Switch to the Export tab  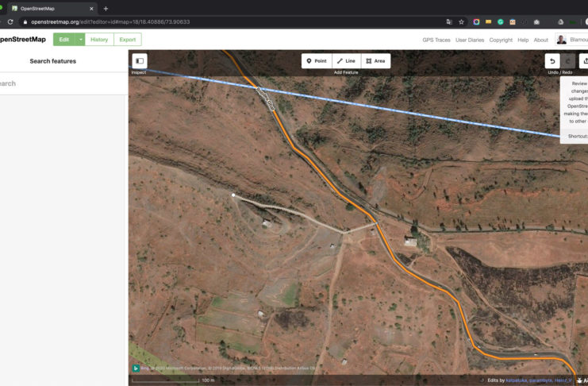tap(127, 40)
